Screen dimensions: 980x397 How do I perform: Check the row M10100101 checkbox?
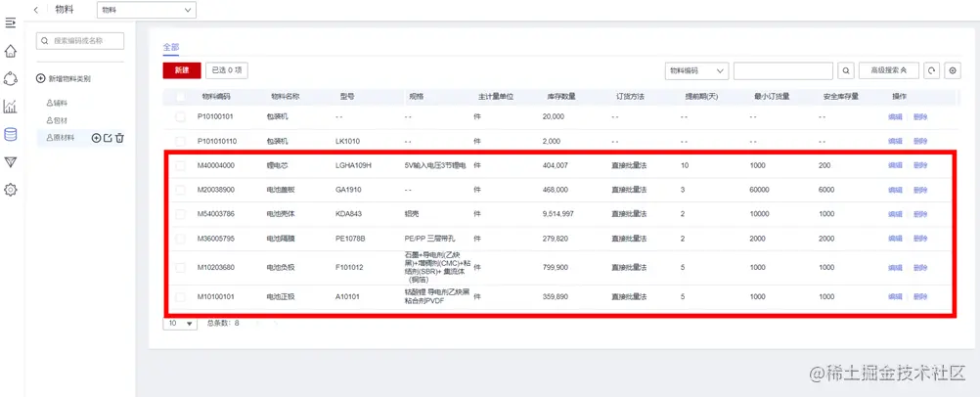(181, 297)
